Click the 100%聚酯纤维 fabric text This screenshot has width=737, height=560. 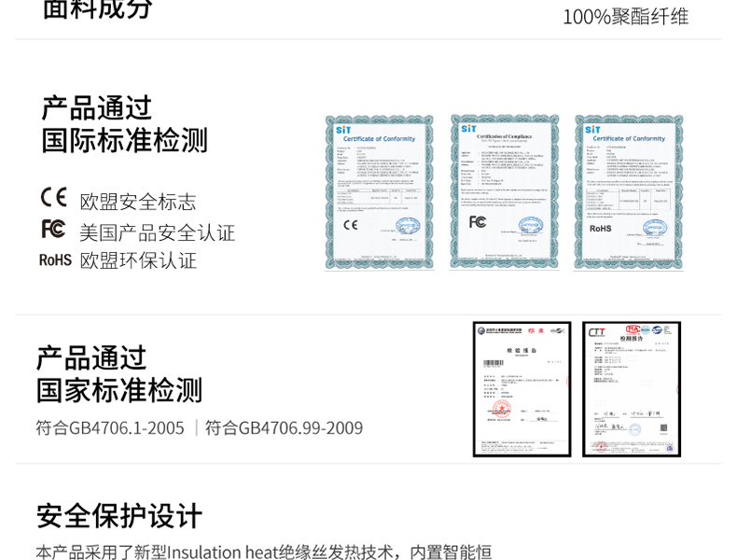point(625,16)
